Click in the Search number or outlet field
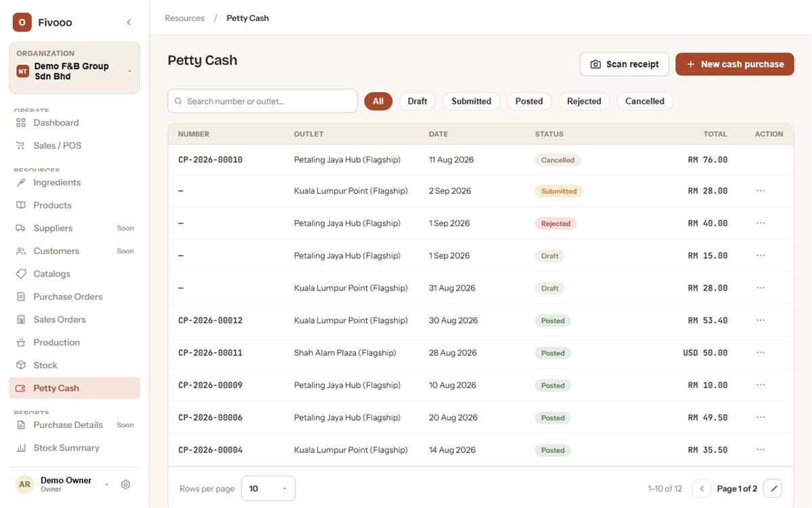Viewport: 812px width, 508px height. click(x=263, y=101)
